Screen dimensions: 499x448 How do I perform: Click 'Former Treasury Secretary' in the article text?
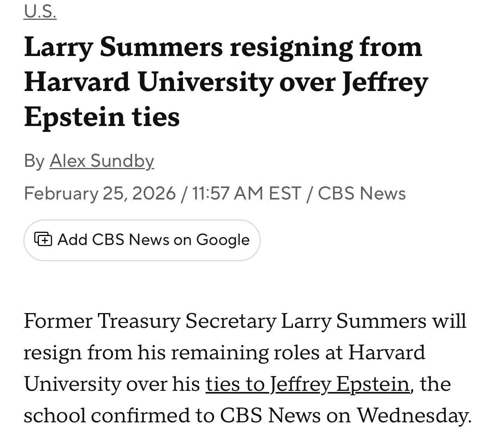pyautogui.click(x=150, y=321)
